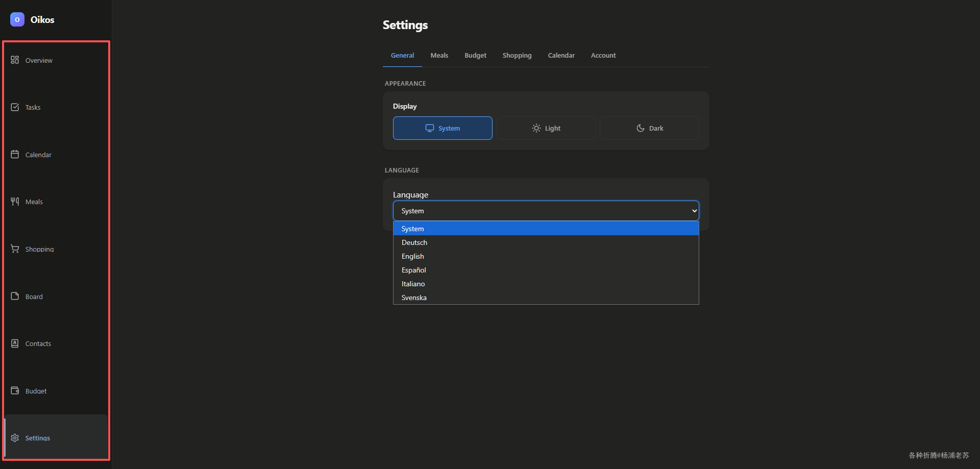980x469 pixels.
Task: Click the Oikos app name
Action: coord(42,20)
